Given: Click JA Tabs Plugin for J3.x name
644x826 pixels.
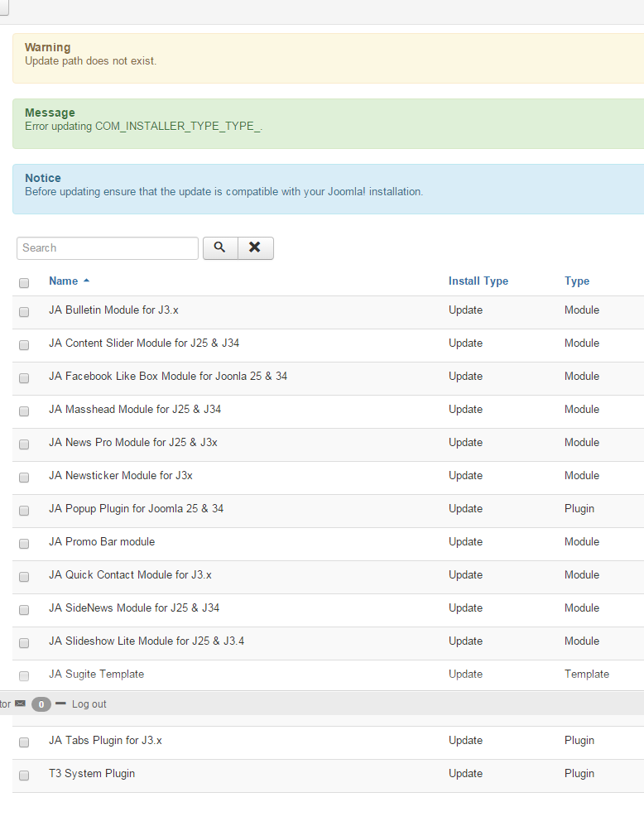Looking at the screenshot, I should coord(105,740).
